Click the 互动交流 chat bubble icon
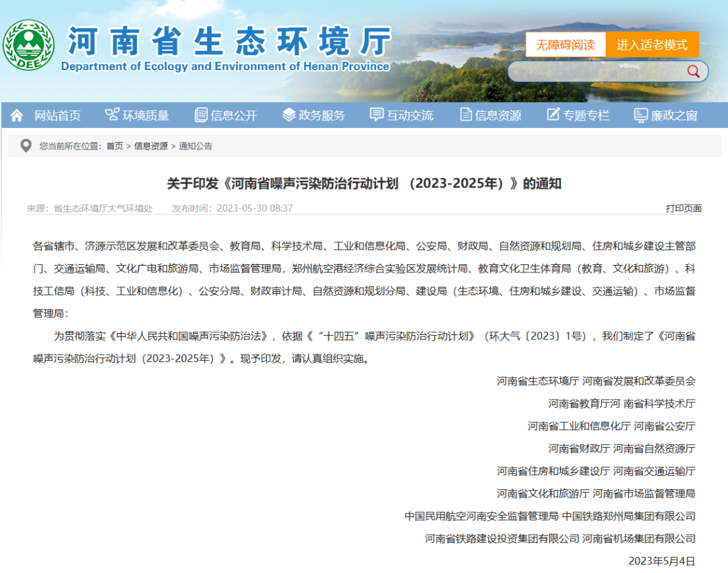The height and width of the screenshot is (573, 728). click(x=377, y=115)
